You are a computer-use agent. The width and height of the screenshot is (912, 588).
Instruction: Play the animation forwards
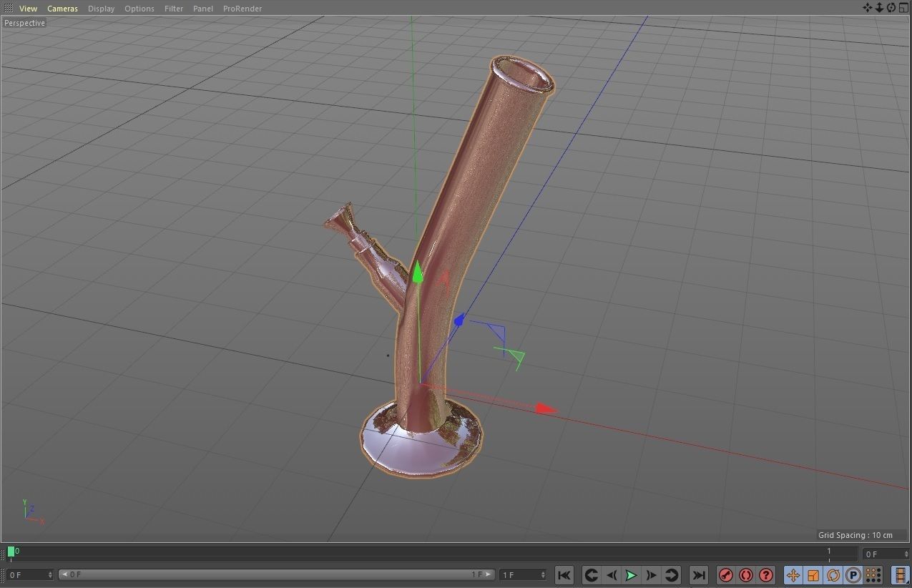coord(631,575)
